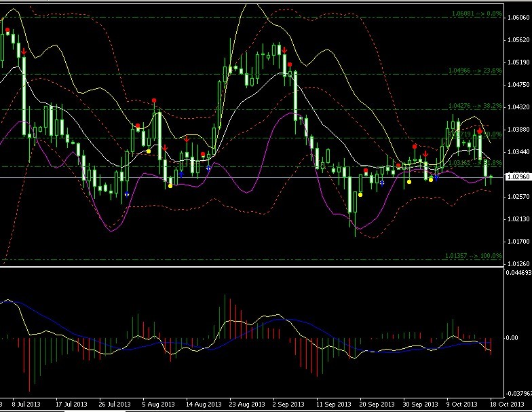The width and height of the screenshot is (532, 412).
Task: Click the '30 Sep 2013' date label
Action: pos(421,405)
